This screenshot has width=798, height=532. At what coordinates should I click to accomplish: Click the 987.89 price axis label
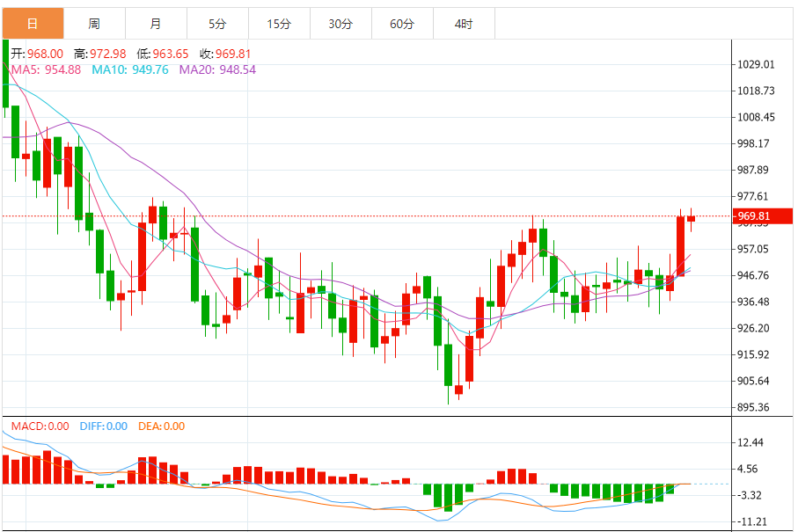753,171
